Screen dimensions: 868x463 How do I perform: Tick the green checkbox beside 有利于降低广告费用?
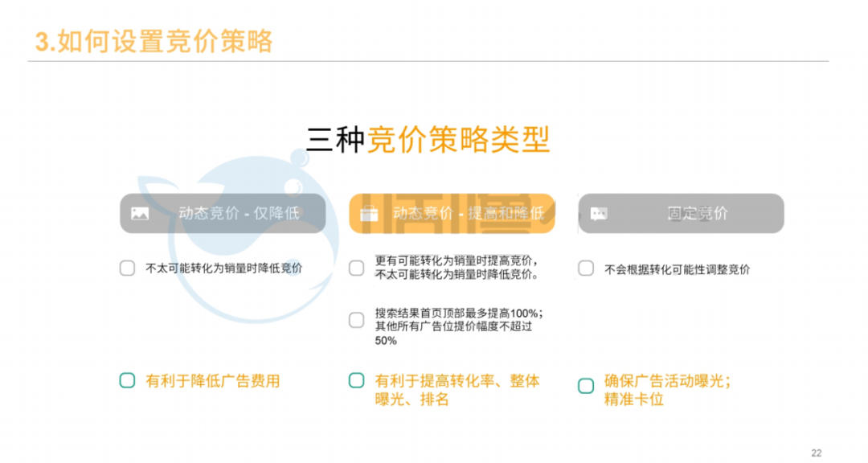point(127,381)
